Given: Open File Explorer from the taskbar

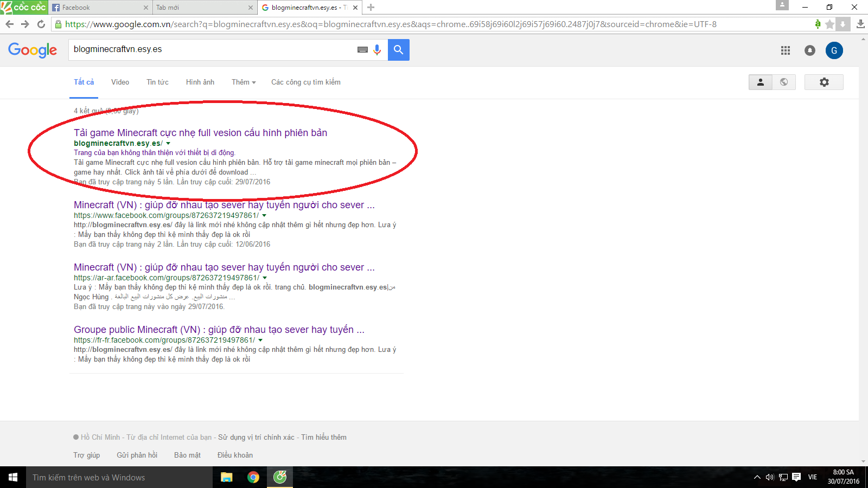Looking at the screenshot, I should coord(227,477).
